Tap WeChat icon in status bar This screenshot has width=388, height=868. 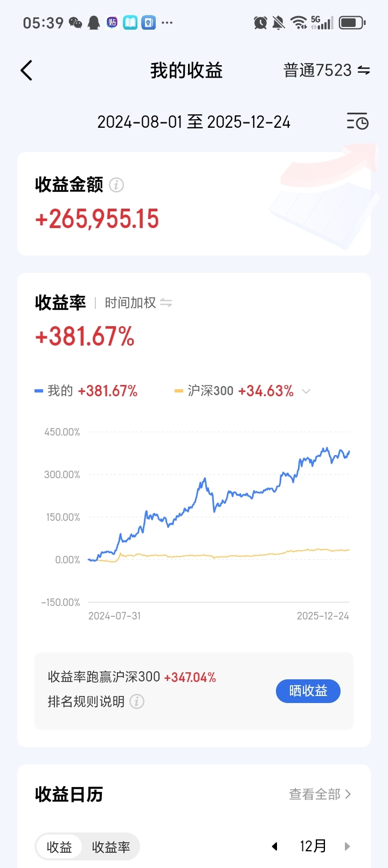click(75, 23)
